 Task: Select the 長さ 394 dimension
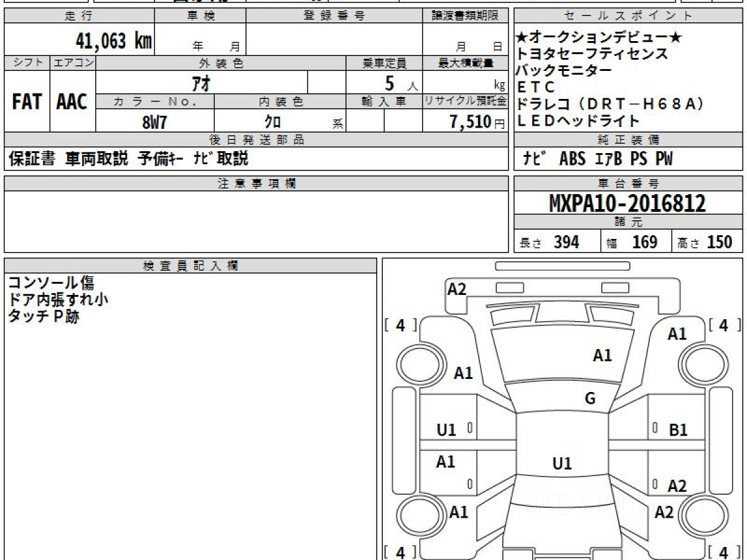click(x=550, y=242)
